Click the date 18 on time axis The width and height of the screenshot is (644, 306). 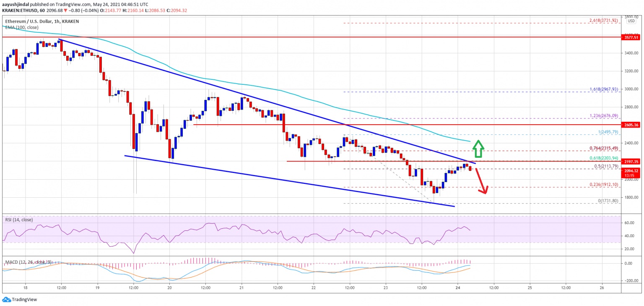pos(26,289)
